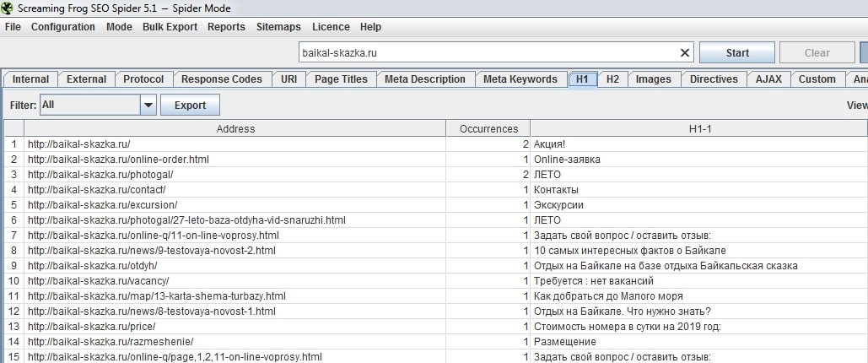Click the H1 cell 'Размещение'
Screen dimensions: 868x363
[699, 342]
